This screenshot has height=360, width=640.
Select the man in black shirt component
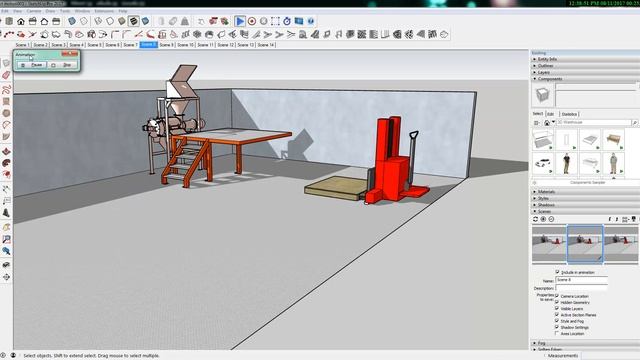(x=566, y=163)
